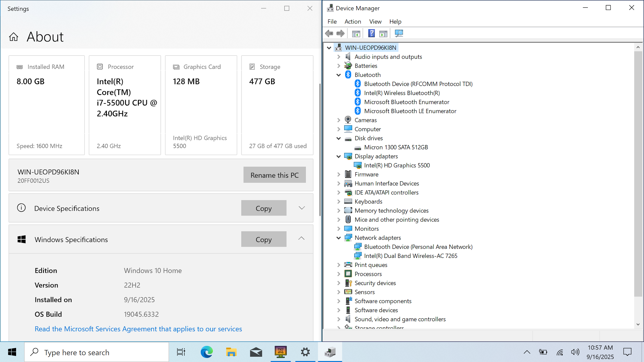This screenshot has height=362, width=644.
Task: Click the Show/Hide console tree toolbar icon
Action: (x=356, y=34)
